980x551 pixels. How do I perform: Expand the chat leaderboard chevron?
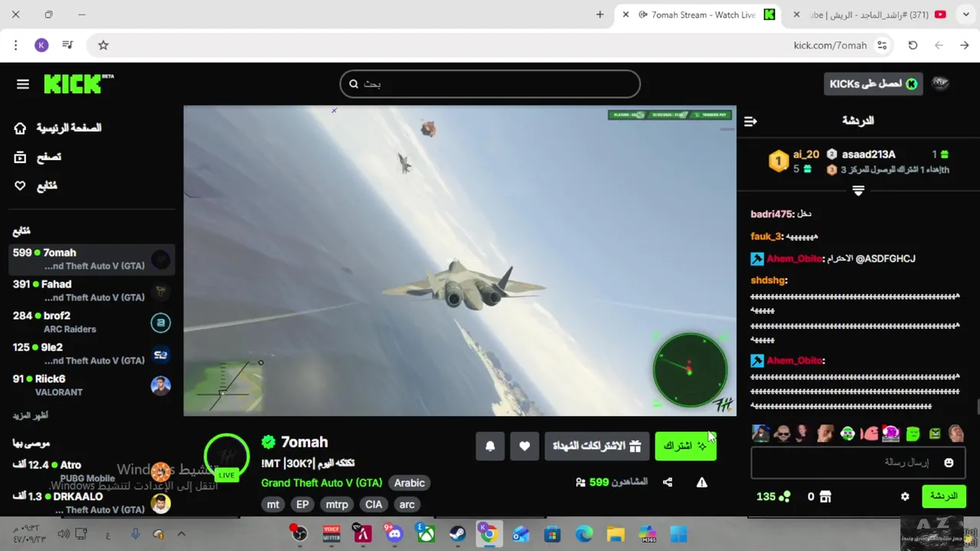click(x=858, y=191)
